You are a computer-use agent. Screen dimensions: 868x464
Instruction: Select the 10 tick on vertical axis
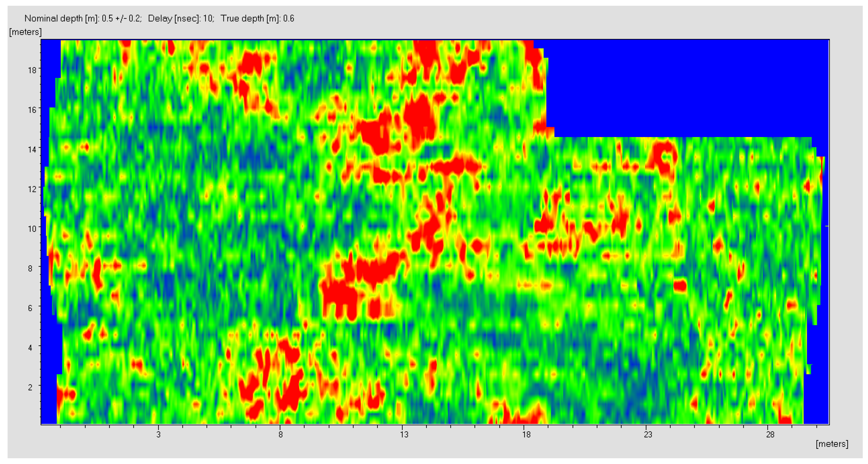coord(32,229)
